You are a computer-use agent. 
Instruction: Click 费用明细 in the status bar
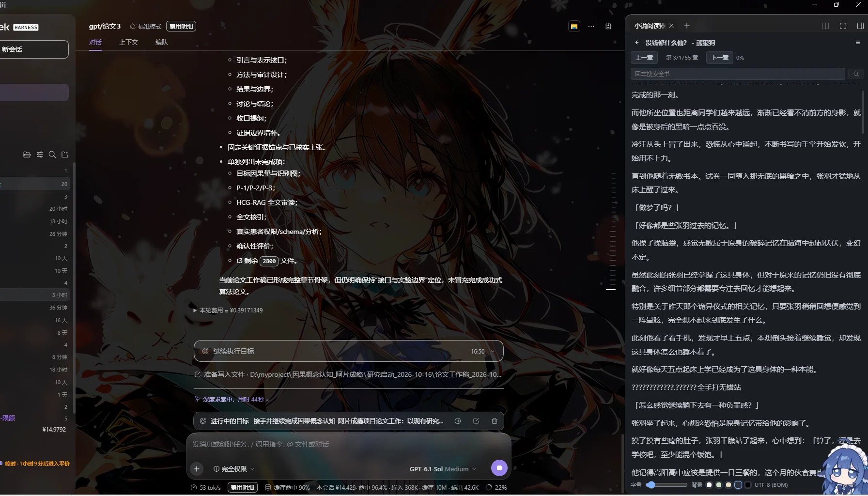[x=242, y=488]
